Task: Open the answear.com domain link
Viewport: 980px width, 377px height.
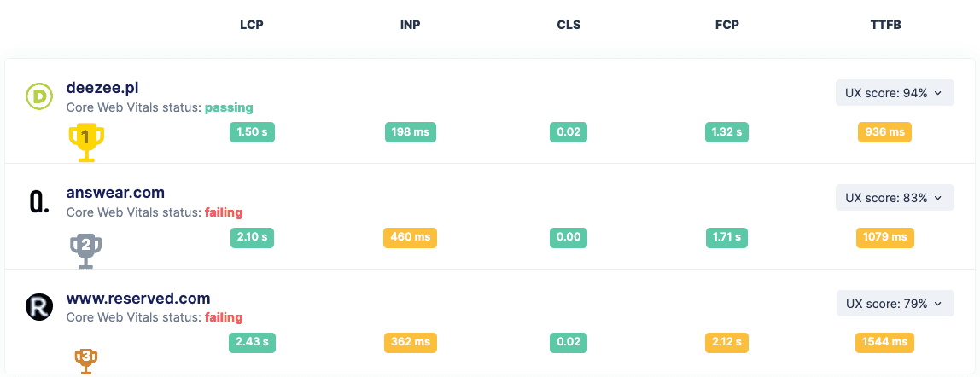Action: tap(115, 193)
